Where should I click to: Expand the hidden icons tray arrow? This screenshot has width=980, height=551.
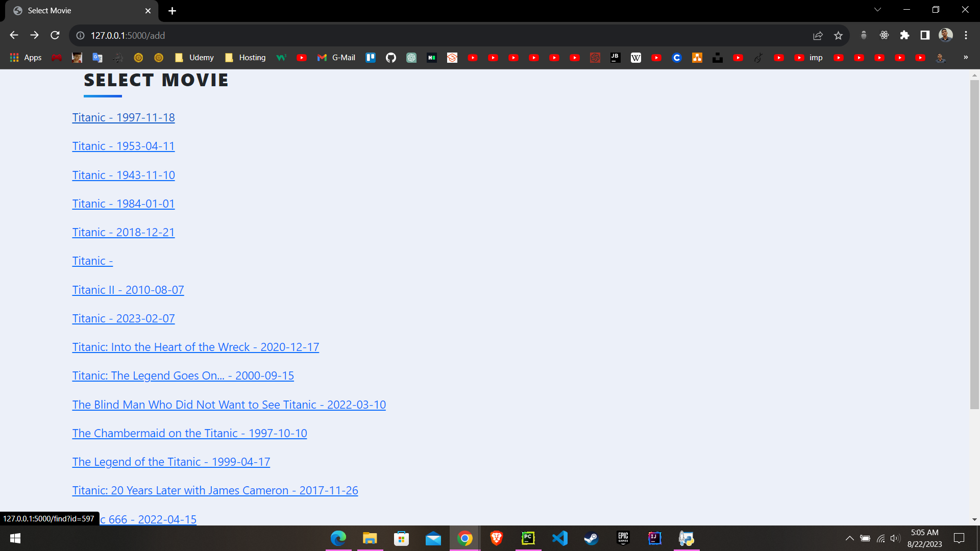[850, 538]
